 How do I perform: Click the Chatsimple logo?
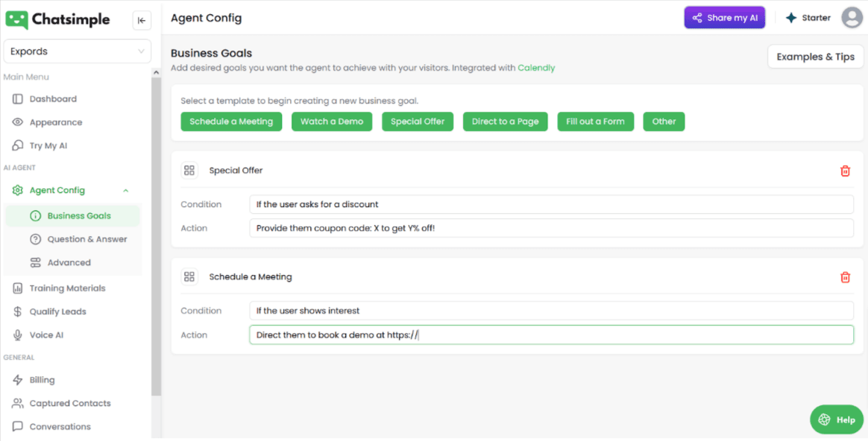tap(57, 19)
